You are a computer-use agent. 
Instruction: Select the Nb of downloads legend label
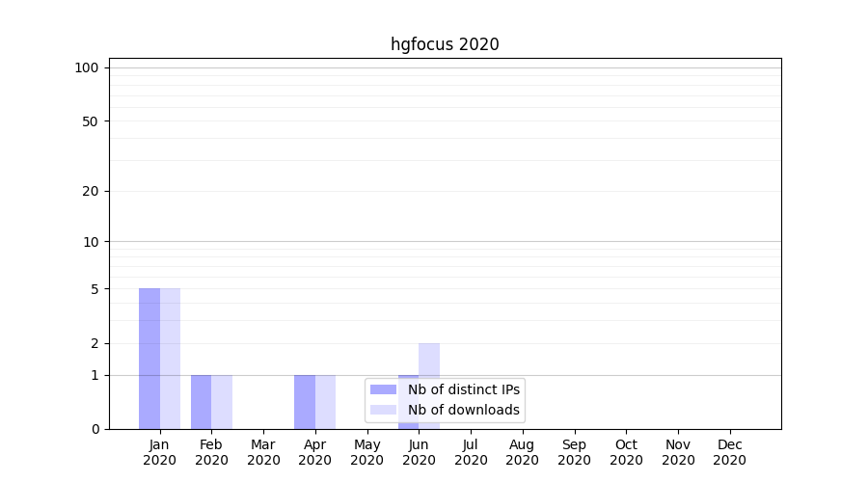(464, 410)
